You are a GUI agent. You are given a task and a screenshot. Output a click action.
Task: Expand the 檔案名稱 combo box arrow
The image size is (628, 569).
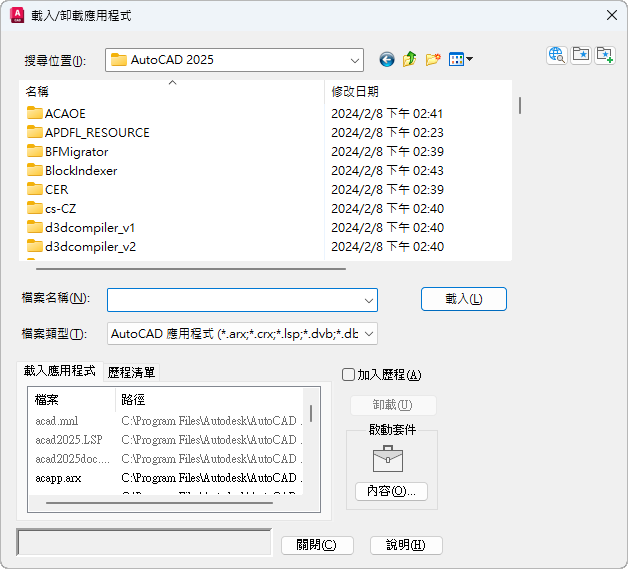click(369, 300)
